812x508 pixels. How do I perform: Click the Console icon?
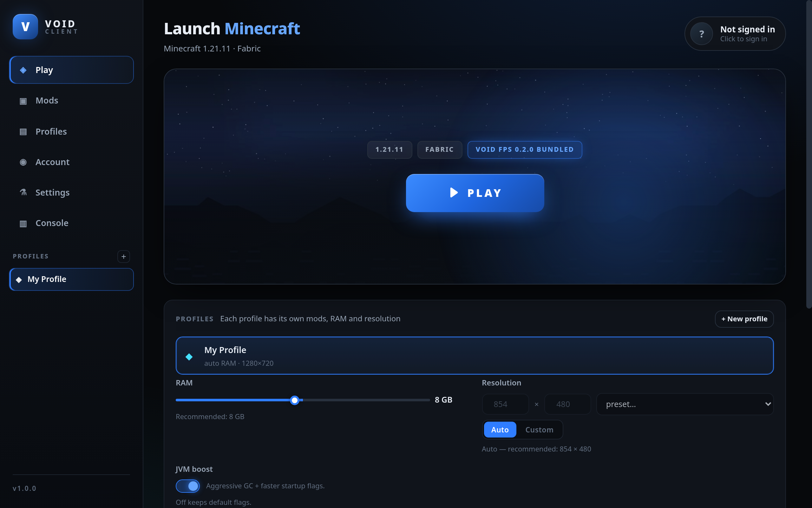click(x=23, y=224)
